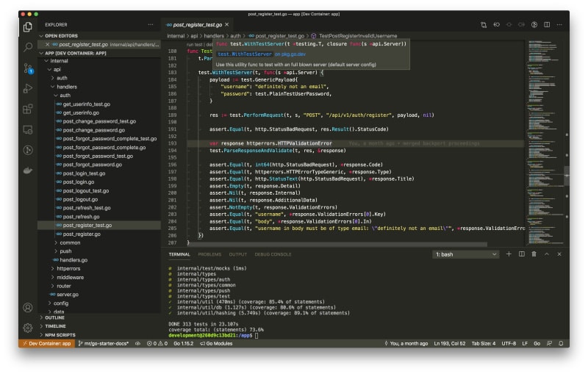Kill terminal using the trash icon
The width and height of the screenshot is (588, 374).
534,254
